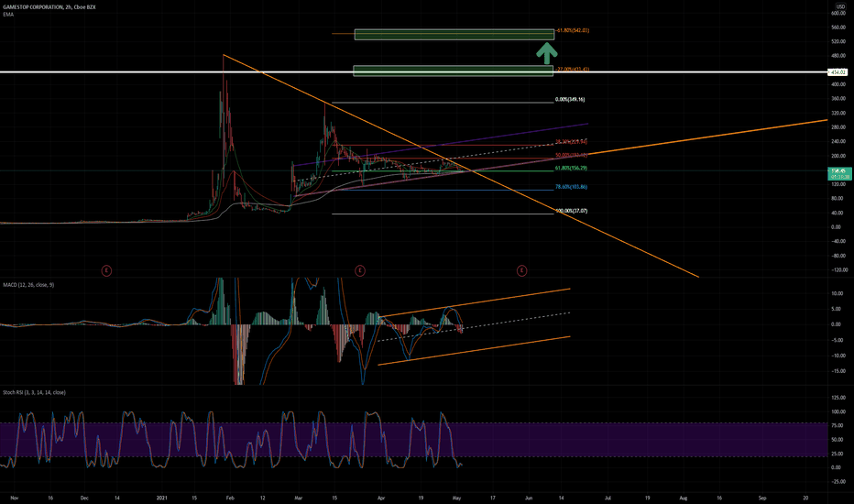
Task: Click the Jul label on time axis
Action: (608, 498)
